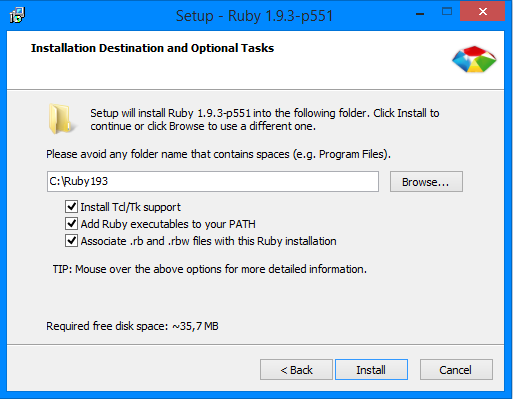Image resolution: width=513 pixels, height=399 pixels.
Task: Click the setup installer icon in title bar
Action: pos(17,15)
